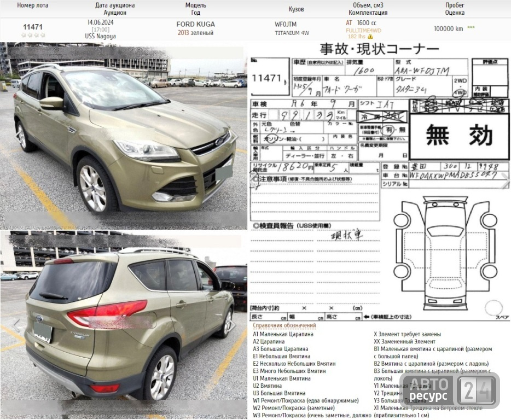Click the 'Объем, см3' column header
The width and height of the screenshot is (511, 420).
coord(368,5)
